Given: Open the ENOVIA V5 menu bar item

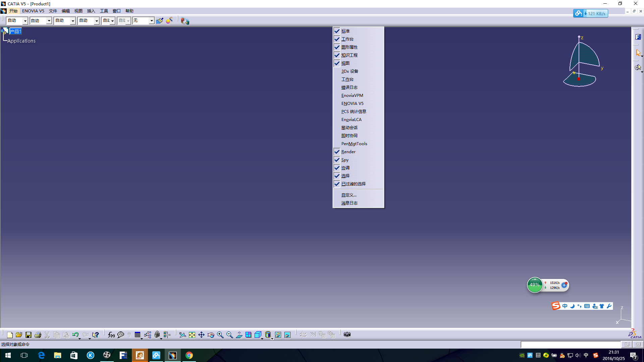Looking at the screenshot, I should point(33,11).
